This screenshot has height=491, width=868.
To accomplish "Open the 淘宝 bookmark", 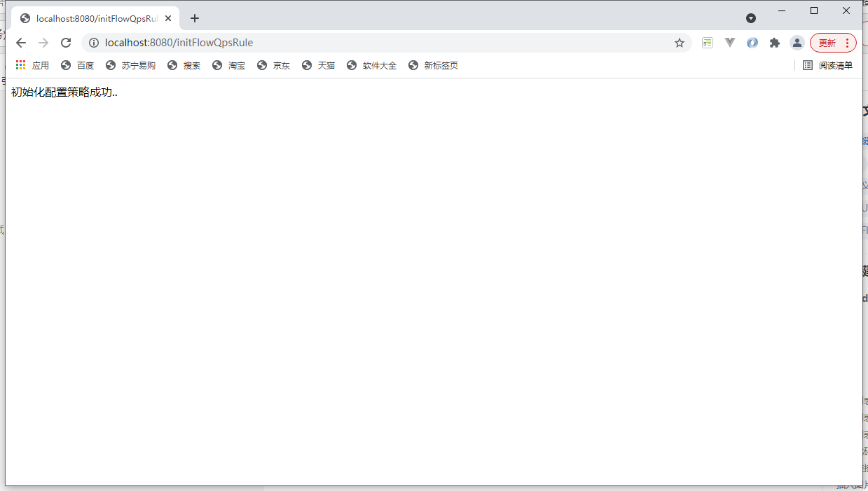I will click(x=228, y=65).
